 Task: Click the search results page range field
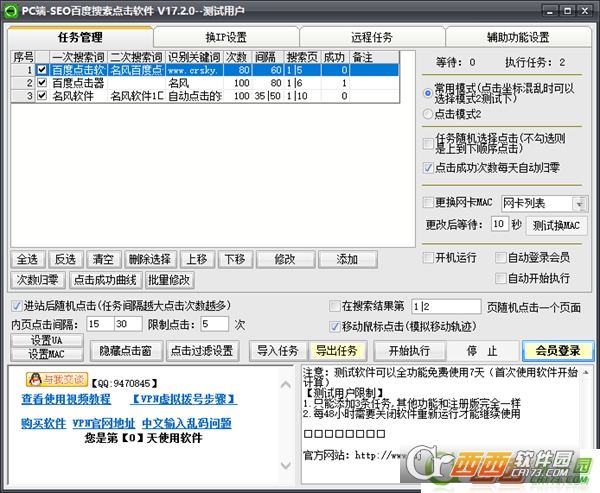click(x=446, y=307)
